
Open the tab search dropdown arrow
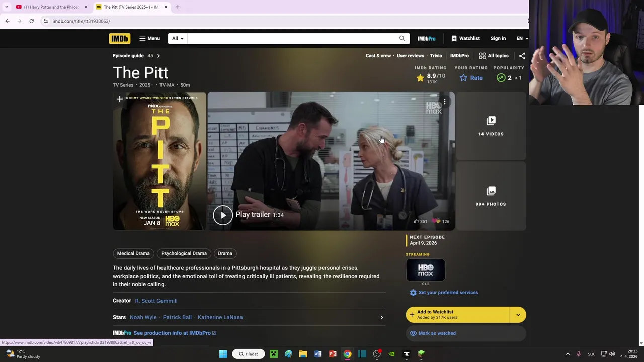coord(7,7)
